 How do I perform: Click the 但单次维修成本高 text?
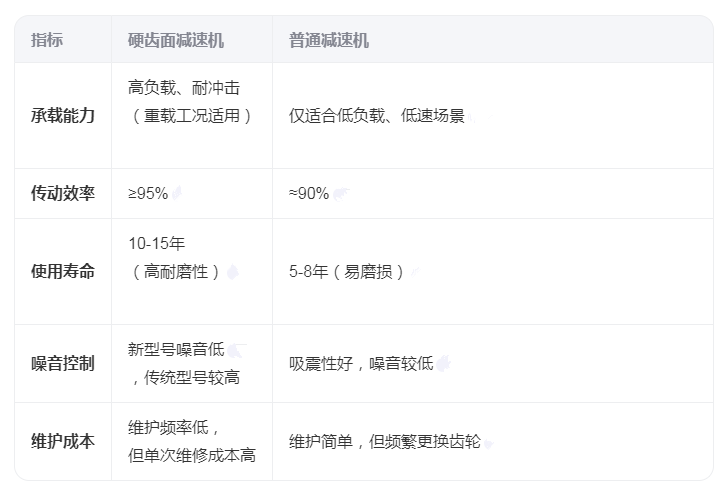(192, 456)
